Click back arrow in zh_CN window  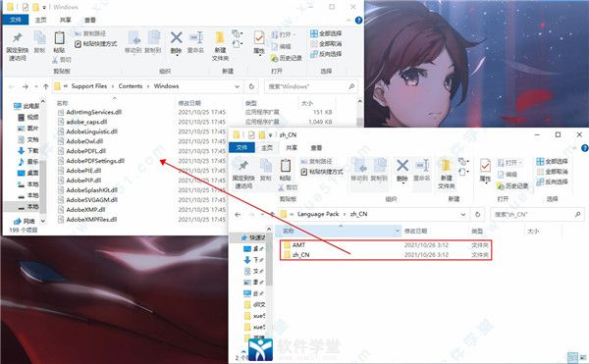click(238, 214)
